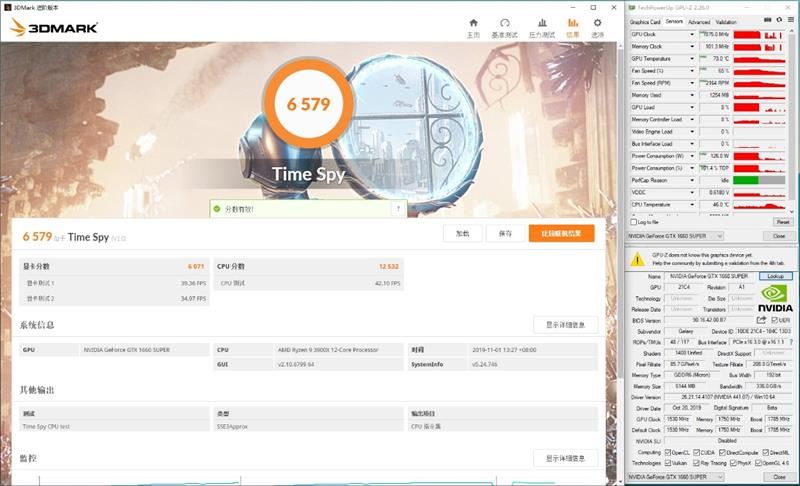Open GPU Load sensor dropdown
The height and width of the screenshot is (486, 800).
[x=692, y=108]
